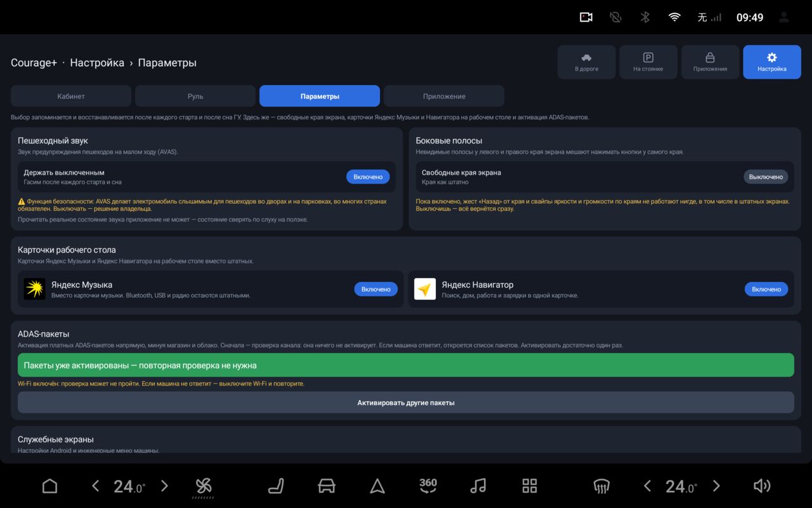Toggle windshield defrost icon
Viewport: 812px width, 508px height.
[601, 486]
